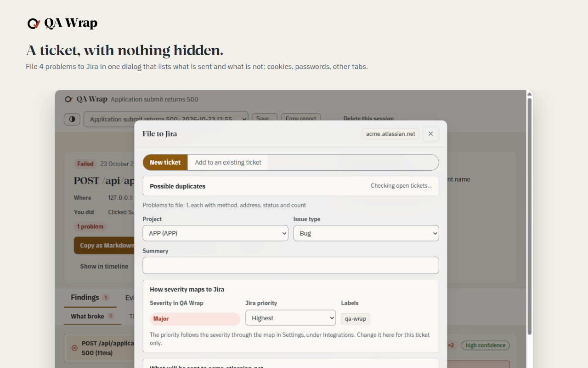Viewport: 588px width, 368px height.
Task: Click the vertical scrollbar of the app preview
Action: (x=530, y=216)
